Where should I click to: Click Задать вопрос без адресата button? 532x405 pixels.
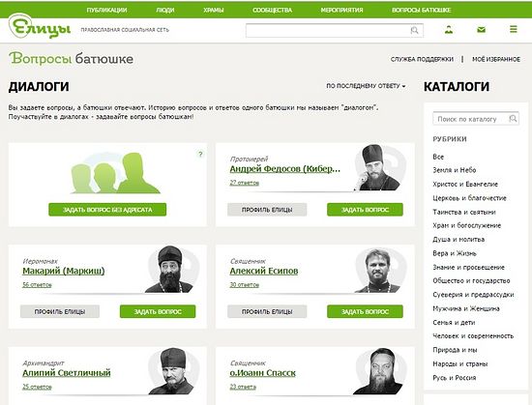point(107,210)
